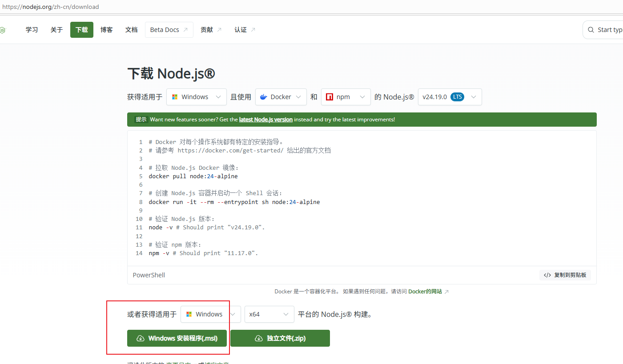Screen dimensions: 623x364
Task: Visit the 贡献 external link
Action: 211,30
